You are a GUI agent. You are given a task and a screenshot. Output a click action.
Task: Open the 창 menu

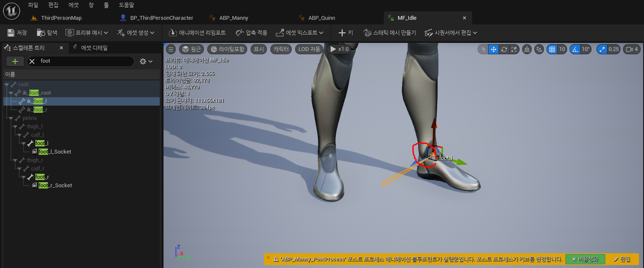pyautogui.click(x=91, y=5)
